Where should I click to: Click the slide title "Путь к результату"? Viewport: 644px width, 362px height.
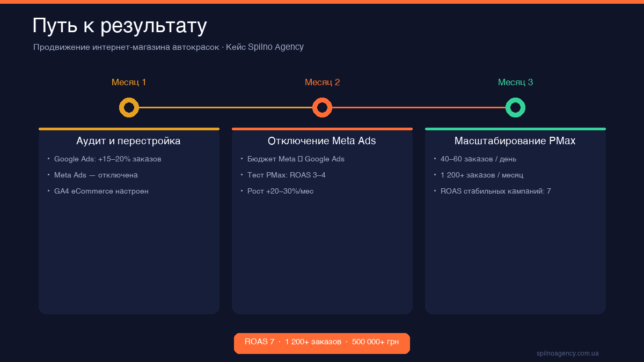[120, 26]
